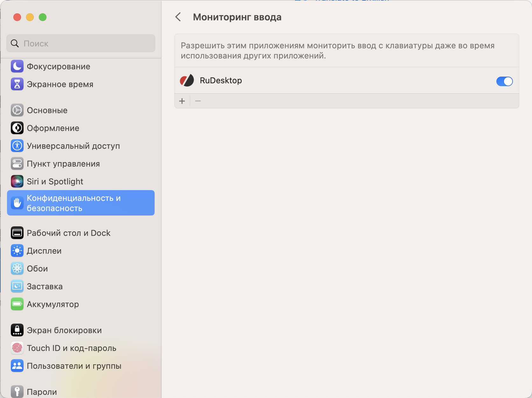
Task: Click the Battery icon in sidebar
Action: [x=17, y=304]
